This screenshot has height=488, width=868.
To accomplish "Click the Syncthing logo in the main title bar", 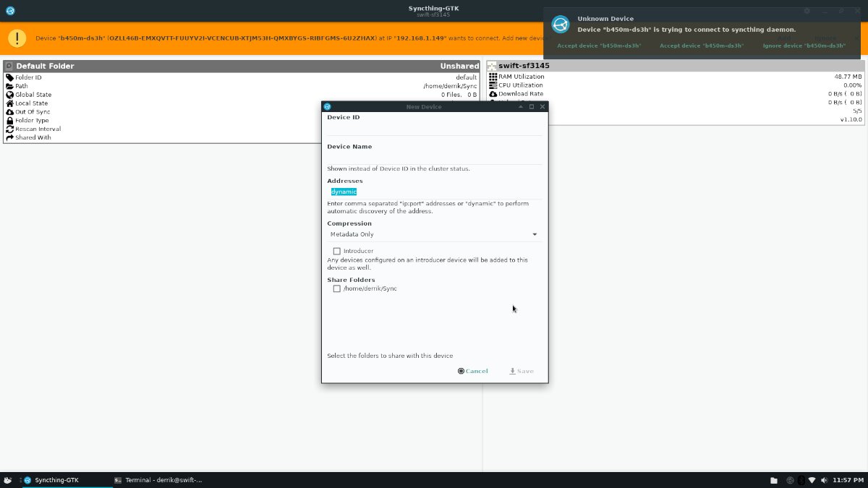I will (10, 11).
